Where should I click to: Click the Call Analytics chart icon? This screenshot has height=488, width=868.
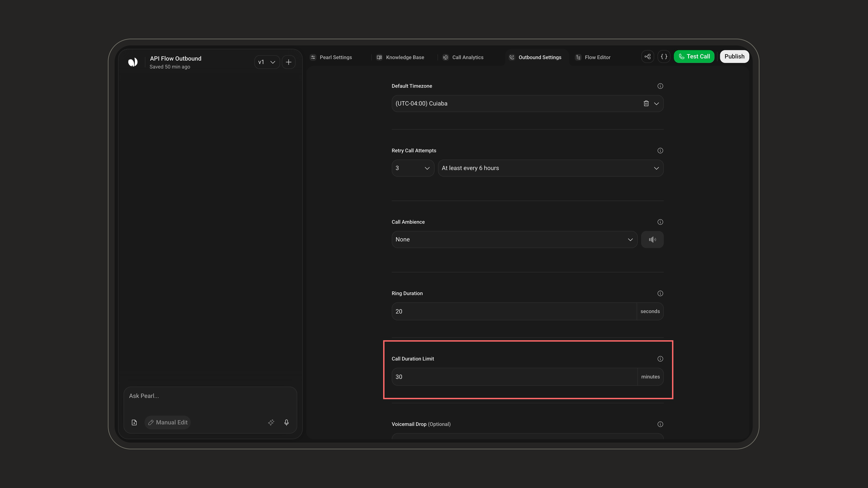click(446, 57)
